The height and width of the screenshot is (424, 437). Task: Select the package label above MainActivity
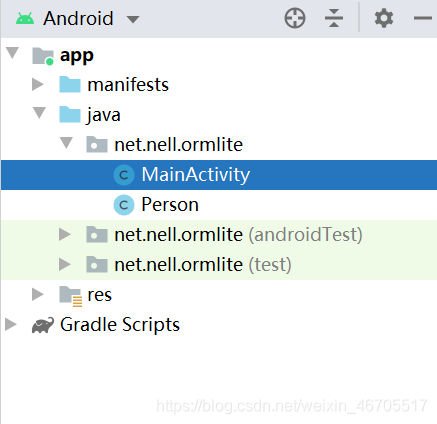tap(178, 145)
